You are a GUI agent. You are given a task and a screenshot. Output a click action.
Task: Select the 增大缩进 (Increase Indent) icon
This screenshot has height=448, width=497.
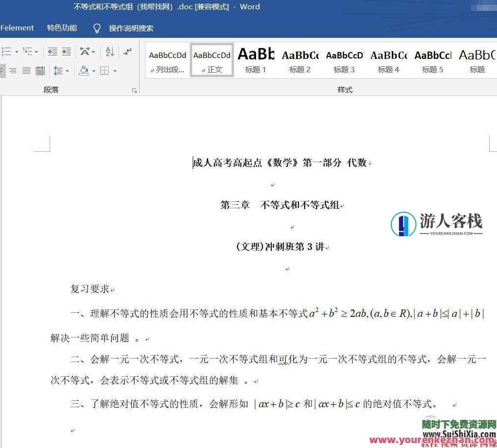[66, 52]
